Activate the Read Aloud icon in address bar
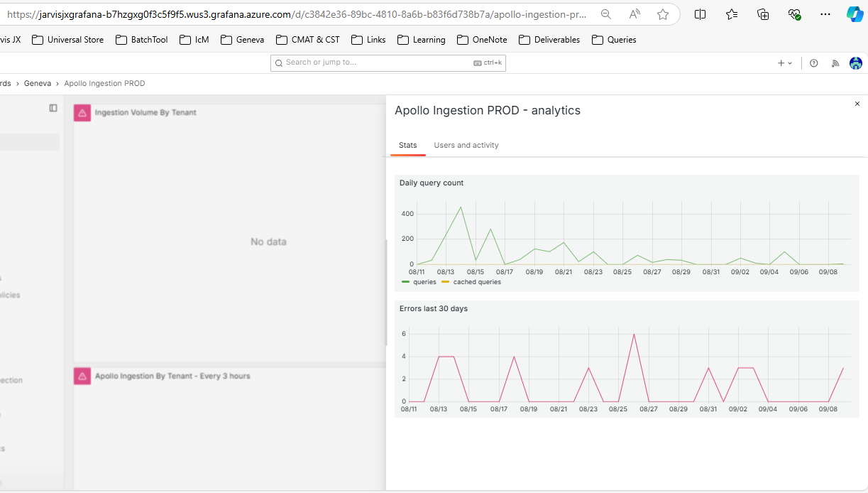 point(634,14)
